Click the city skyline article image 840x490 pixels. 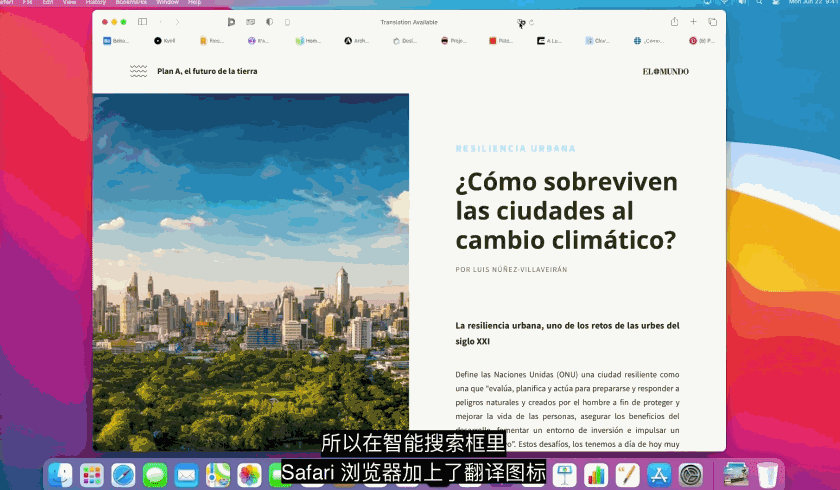point(250,270)
